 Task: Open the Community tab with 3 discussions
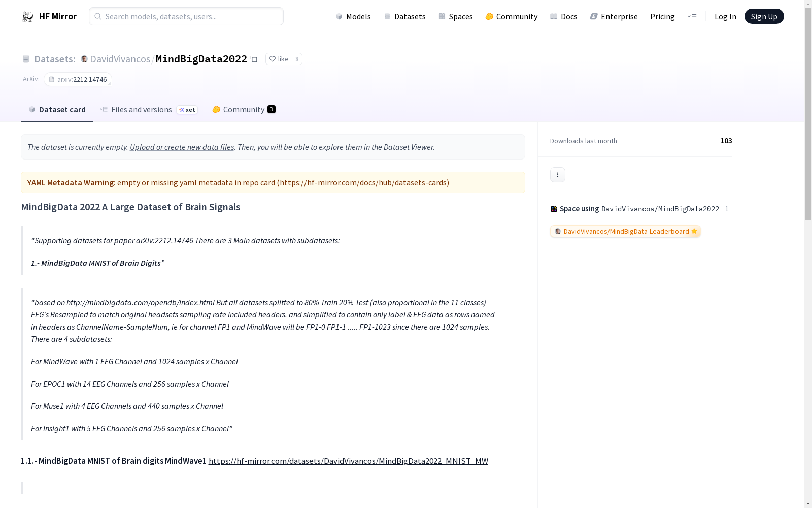pos(244,110)
